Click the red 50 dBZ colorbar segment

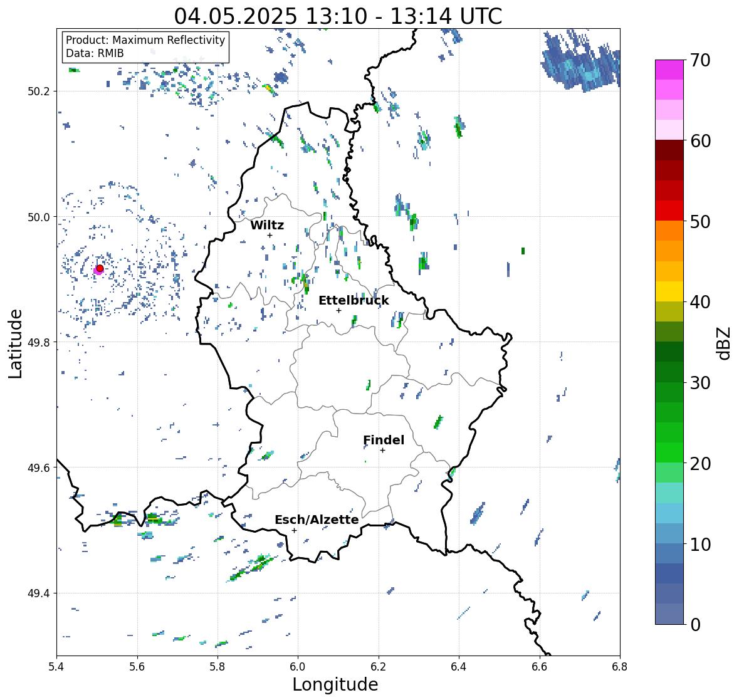point(669,211)
